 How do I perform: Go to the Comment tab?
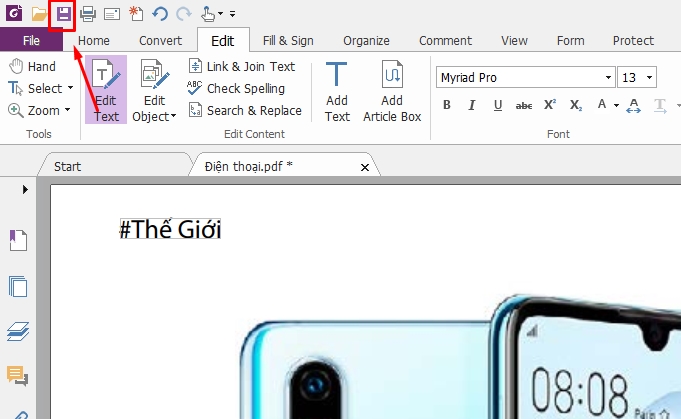[x=445, y=40]
